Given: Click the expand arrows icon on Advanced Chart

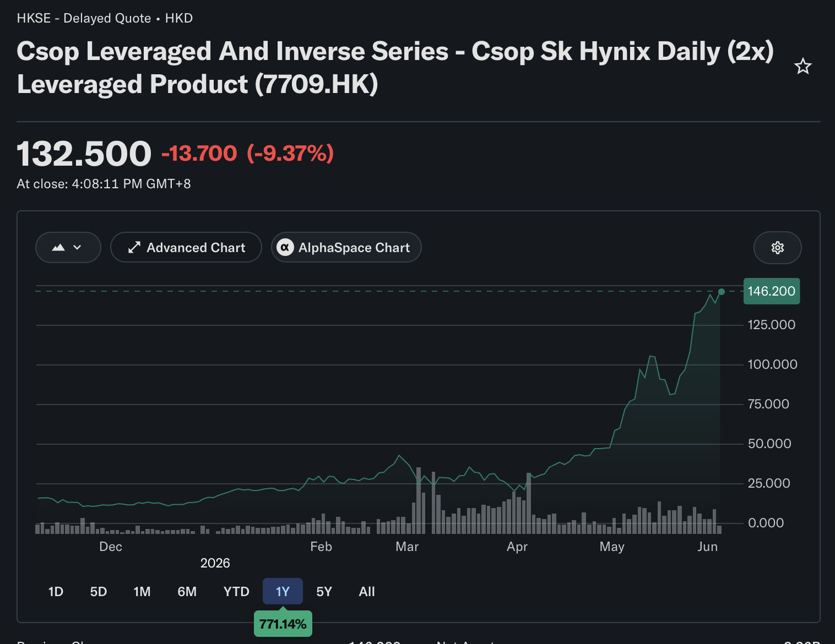Looking at the screenshot, I should coord(134,248).
